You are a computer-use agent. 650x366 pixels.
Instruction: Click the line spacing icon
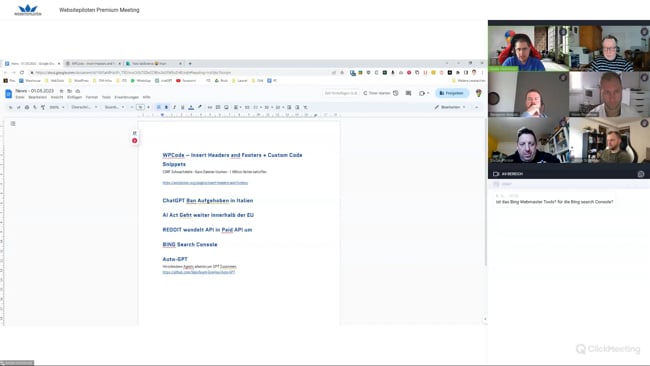point(247,107)
